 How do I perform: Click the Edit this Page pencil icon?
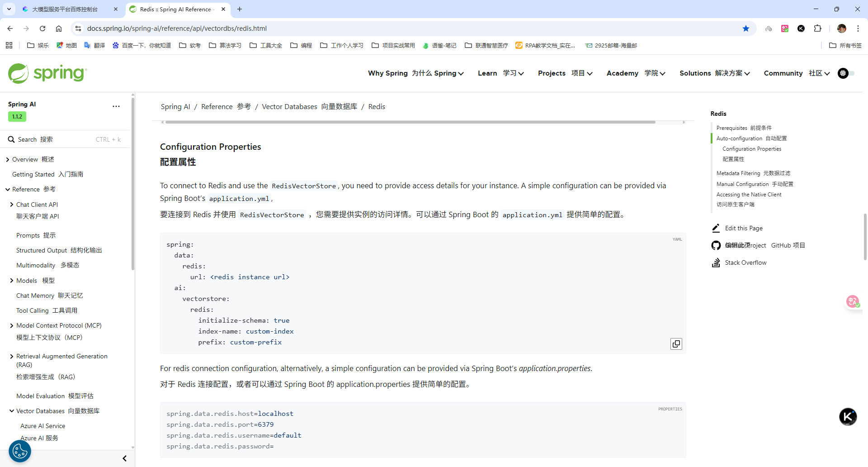[716, 228]
